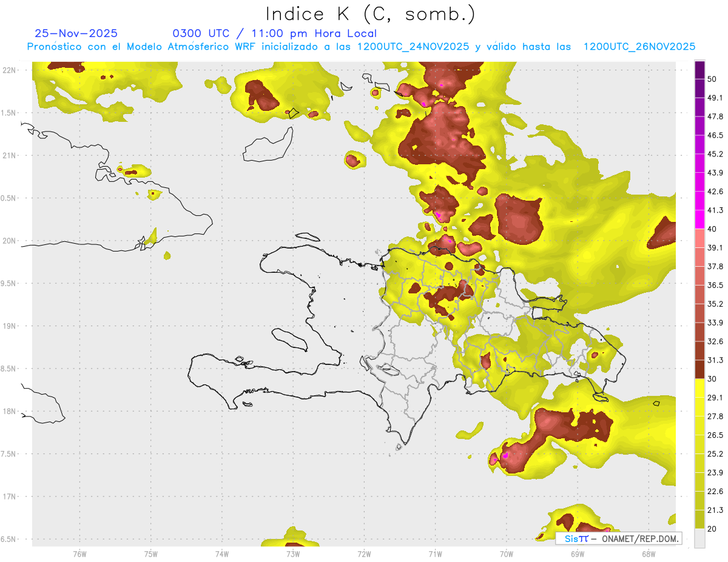Click the "68W" longitude label
The width and height of the screenshot is (728, 562).
click(649, 554)
